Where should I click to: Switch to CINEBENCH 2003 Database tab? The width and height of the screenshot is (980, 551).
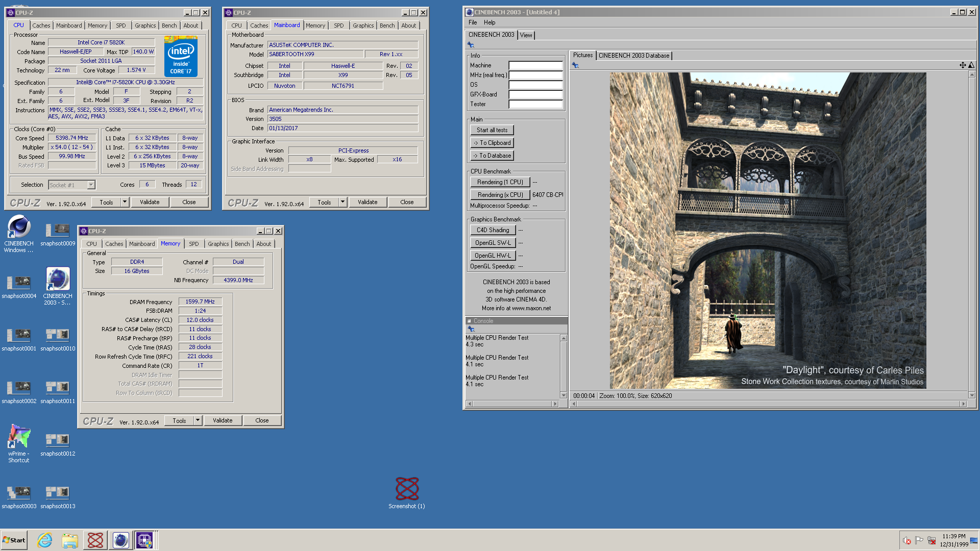coord(634,56)
